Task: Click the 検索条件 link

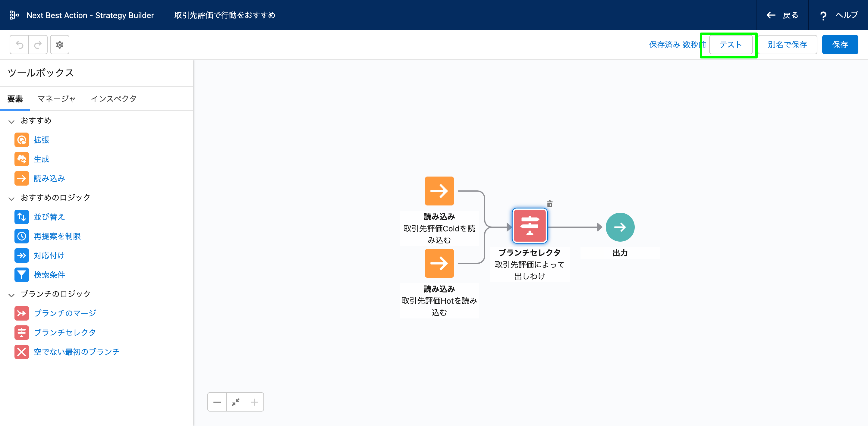Action: pyautogui.click(x=49, y=274)
